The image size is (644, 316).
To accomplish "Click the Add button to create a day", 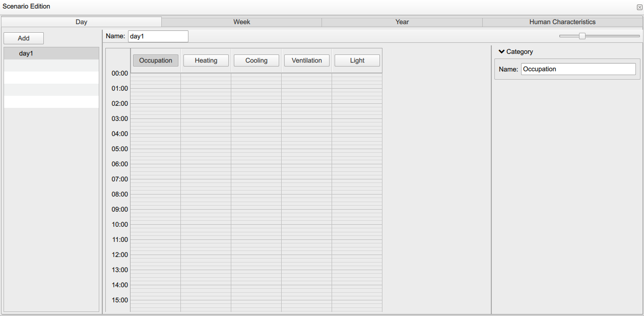I will [23, 38].
